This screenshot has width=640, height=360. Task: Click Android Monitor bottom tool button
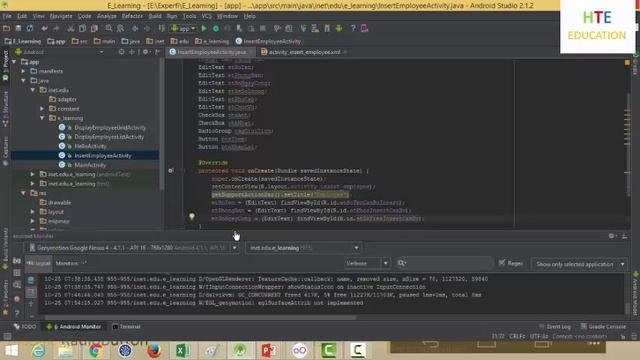point(73,327)
